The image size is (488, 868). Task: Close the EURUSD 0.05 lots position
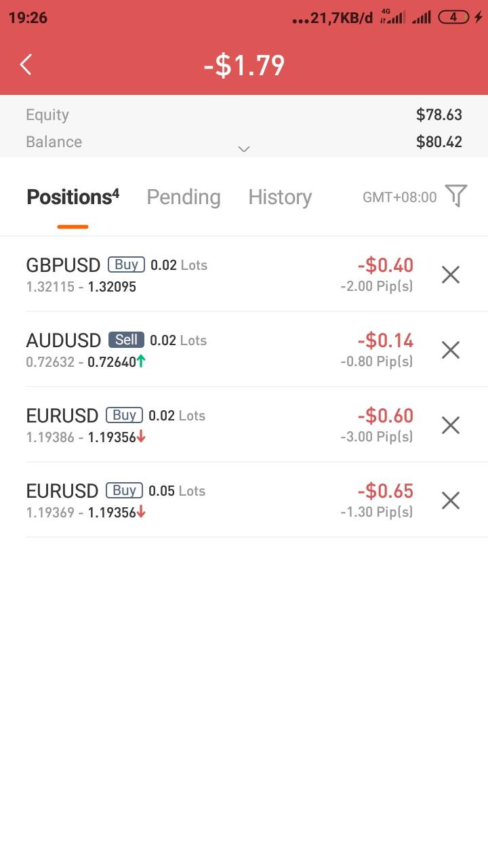pyautogui.click(x=450, y=500)
